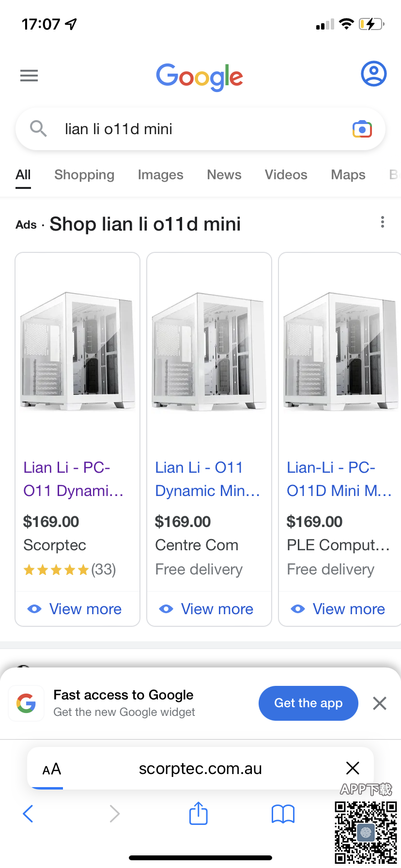
Task: Open the AA page settings menu
Action: tap(52, 769)
